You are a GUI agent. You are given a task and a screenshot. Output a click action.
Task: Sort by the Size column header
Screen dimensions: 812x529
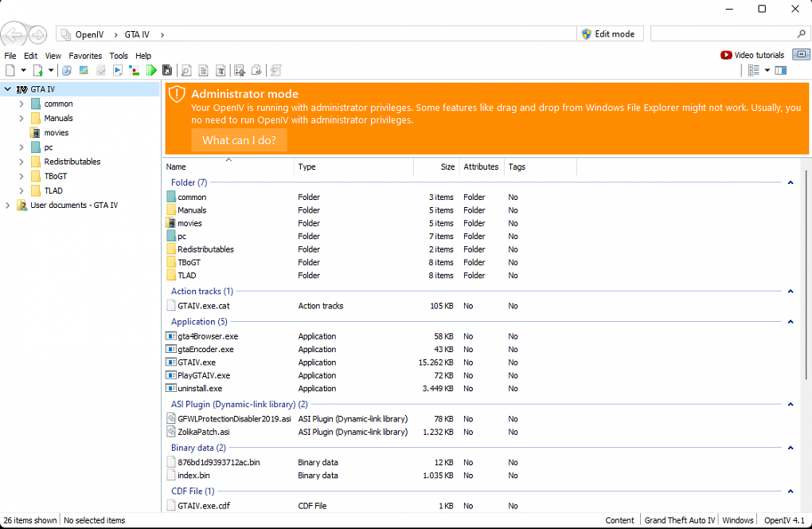[x=436, y=167]
